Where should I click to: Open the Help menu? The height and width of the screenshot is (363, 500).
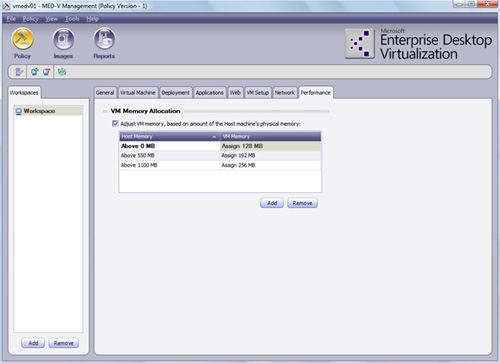click(x=92, y=19)
